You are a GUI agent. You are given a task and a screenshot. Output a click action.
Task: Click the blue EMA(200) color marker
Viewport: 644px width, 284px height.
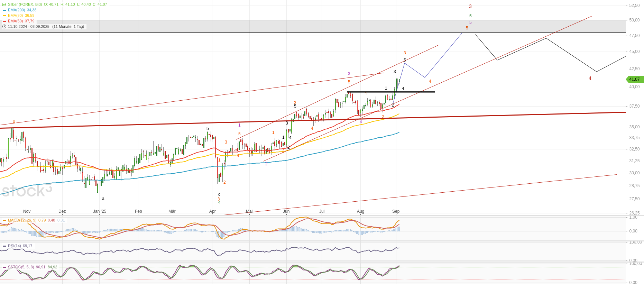coord(4,10)
